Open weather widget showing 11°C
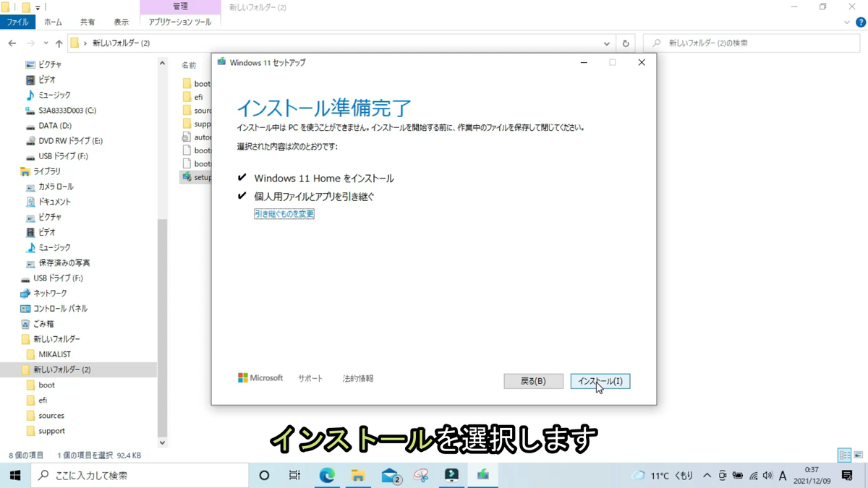The width and height of the screenshot is (868, 488). click(x=662, y=476)
